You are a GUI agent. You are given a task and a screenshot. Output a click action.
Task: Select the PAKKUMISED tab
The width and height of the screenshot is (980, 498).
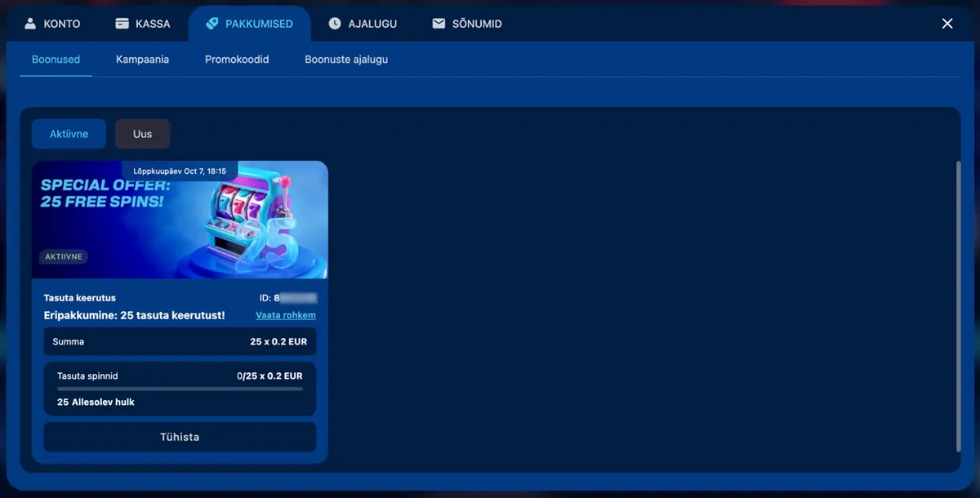pyautogui.click(x=249, y=24)
